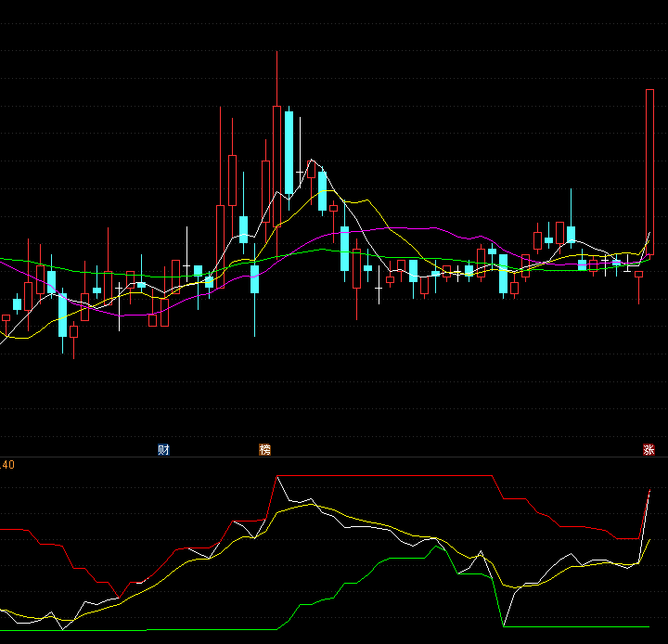The width and height of the screenshot is (668, 644).
Task: Open the red 涨 limit-up marker
Action: pos(649,450)
